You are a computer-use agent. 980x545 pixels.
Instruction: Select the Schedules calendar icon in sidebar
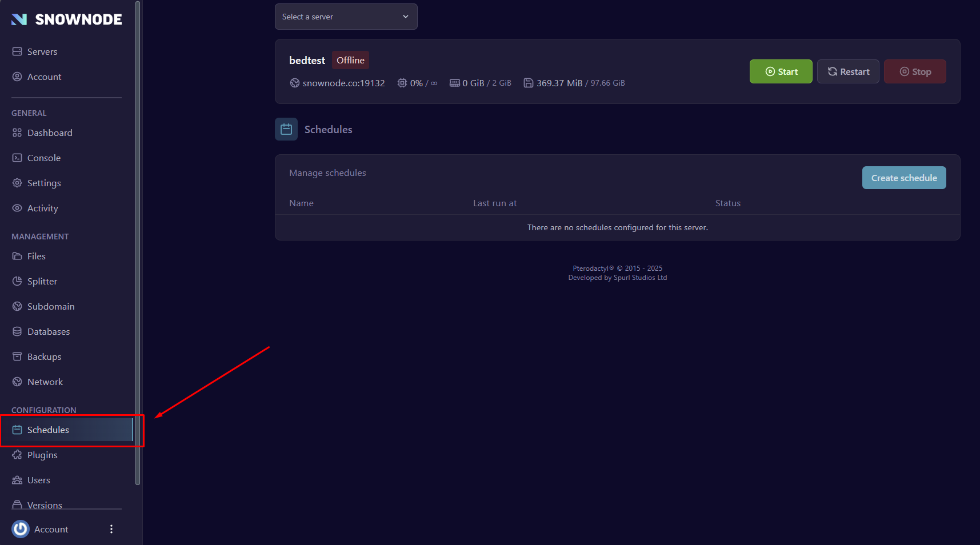pos(17,430)
